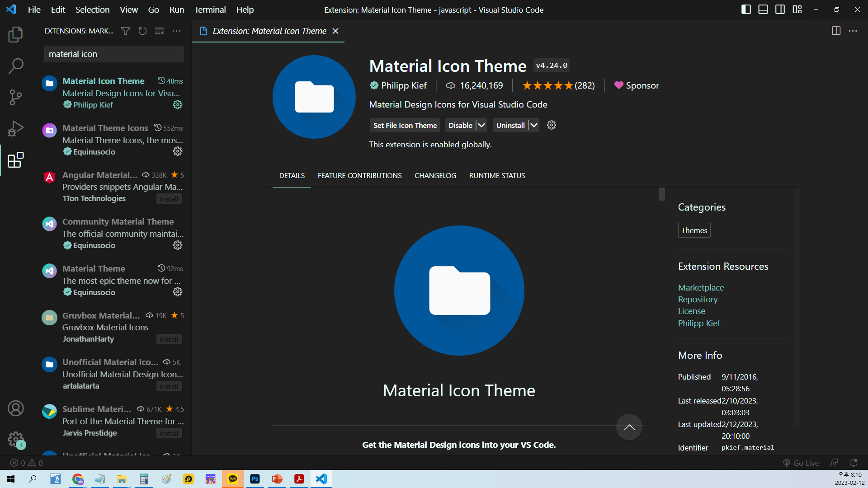
Task: Toggle the primary side bar layout
Action: [x=746, y=9]
